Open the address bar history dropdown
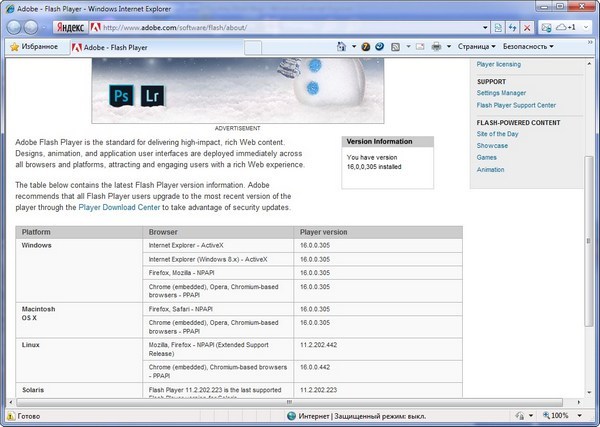Screen dimensions: 600x427 pos(485,28)
